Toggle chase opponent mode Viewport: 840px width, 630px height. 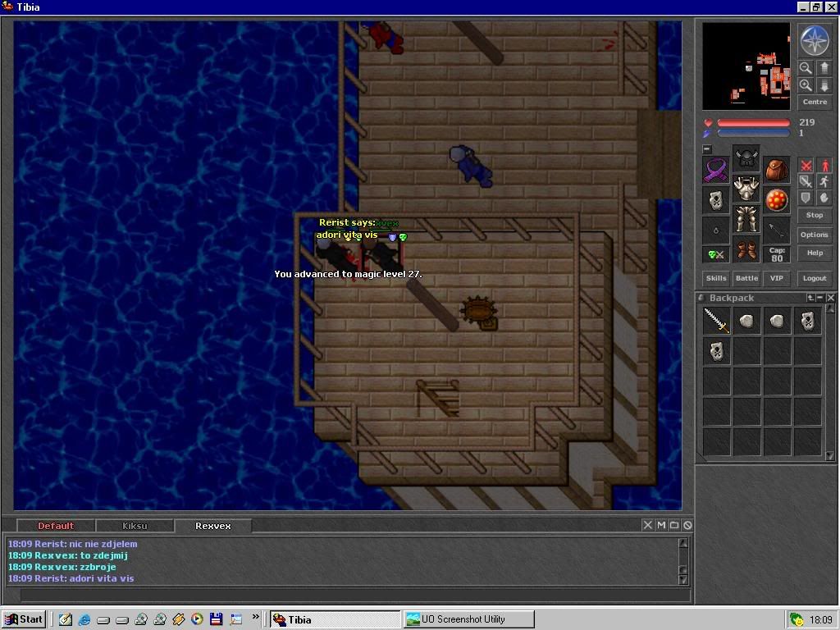tap(824, 181)
